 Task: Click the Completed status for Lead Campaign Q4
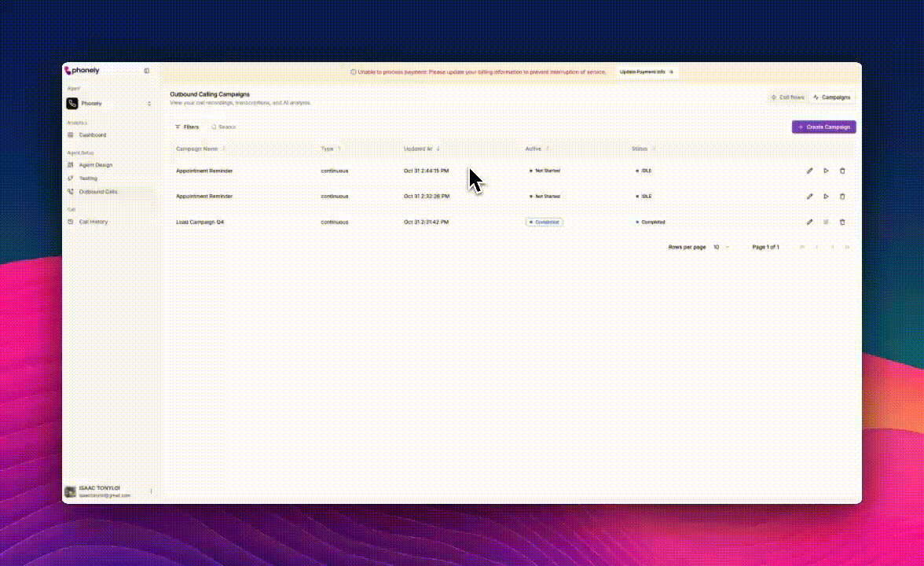pyautogui.click(x=651, y=222)
